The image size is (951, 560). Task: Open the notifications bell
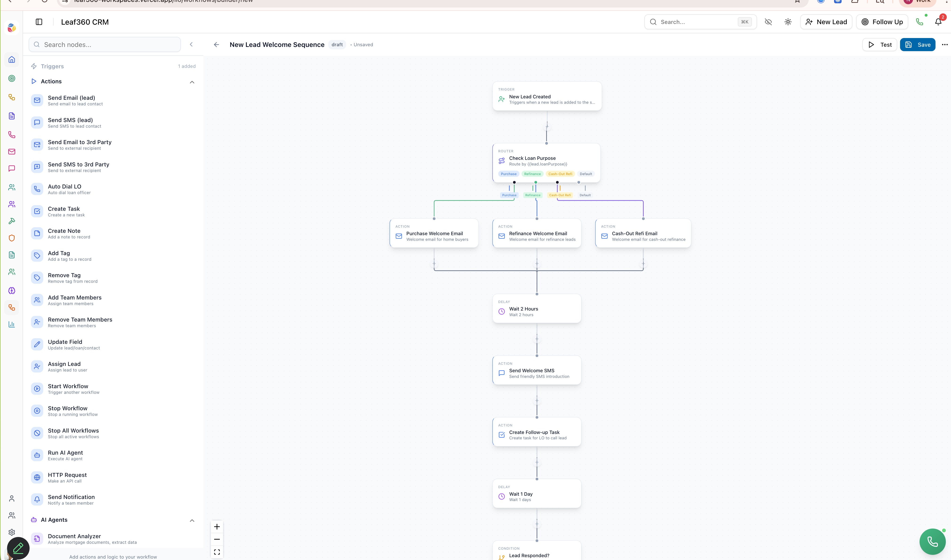click(x=938, y=22)
